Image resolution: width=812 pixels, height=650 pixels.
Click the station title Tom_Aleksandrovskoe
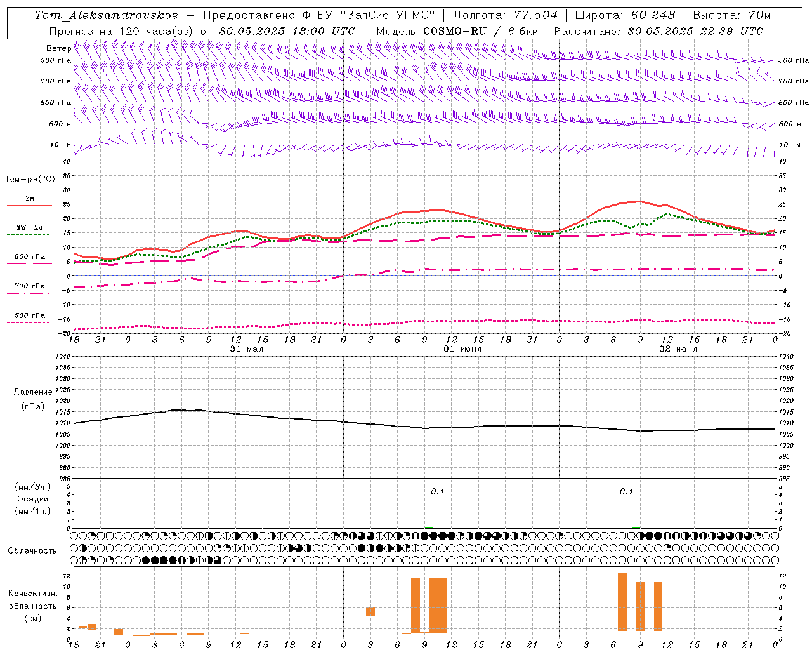pyautogui.click(x=105, y=15)
